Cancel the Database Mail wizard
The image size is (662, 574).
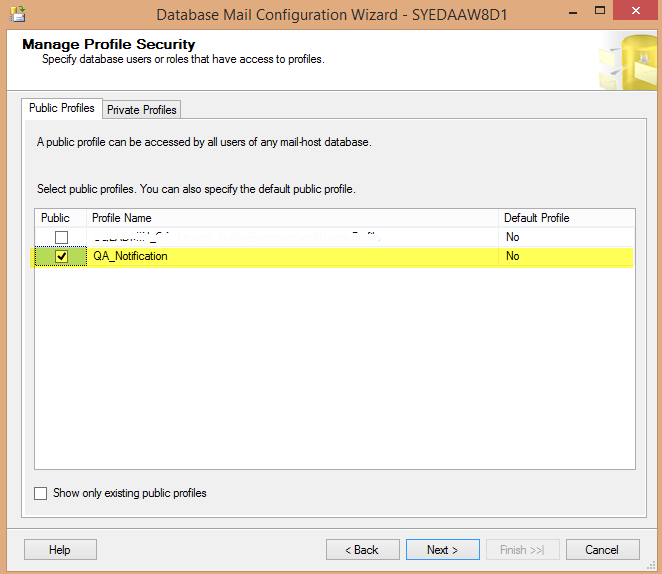click(x=602, y=550)
